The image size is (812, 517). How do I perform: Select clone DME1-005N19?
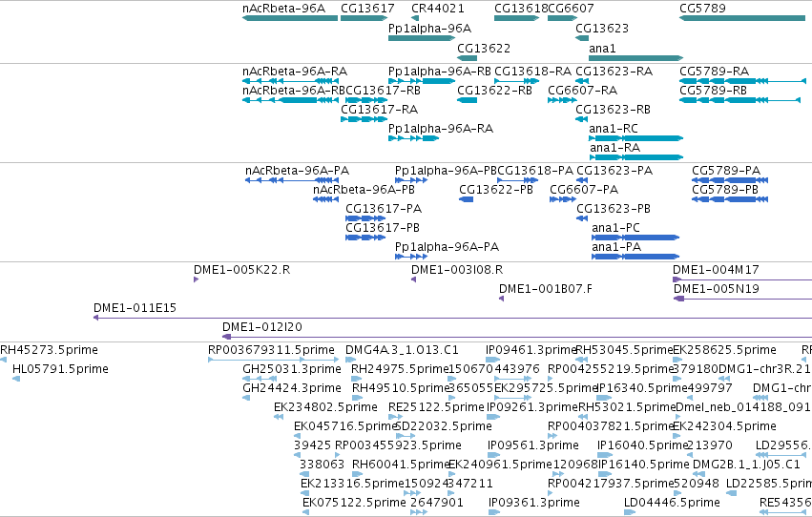coord(742,299)
